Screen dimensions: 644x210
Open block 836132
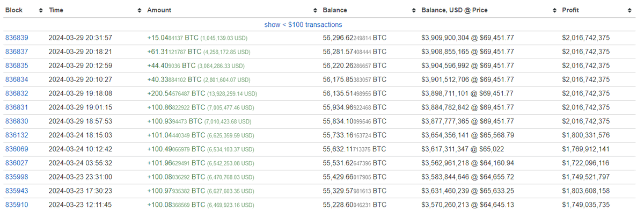[x=17, y=135]
